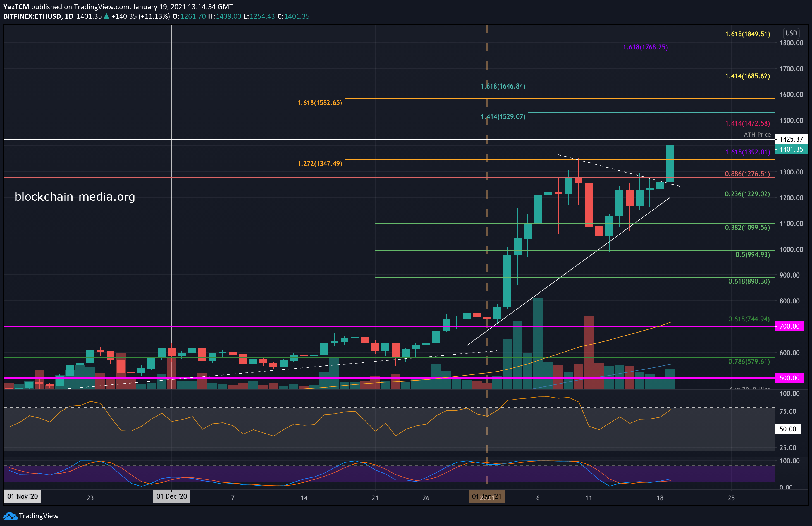Viewport: 812px width, 526px height.
Task: Click the 1800.00 price axis label
Action: 791,43
